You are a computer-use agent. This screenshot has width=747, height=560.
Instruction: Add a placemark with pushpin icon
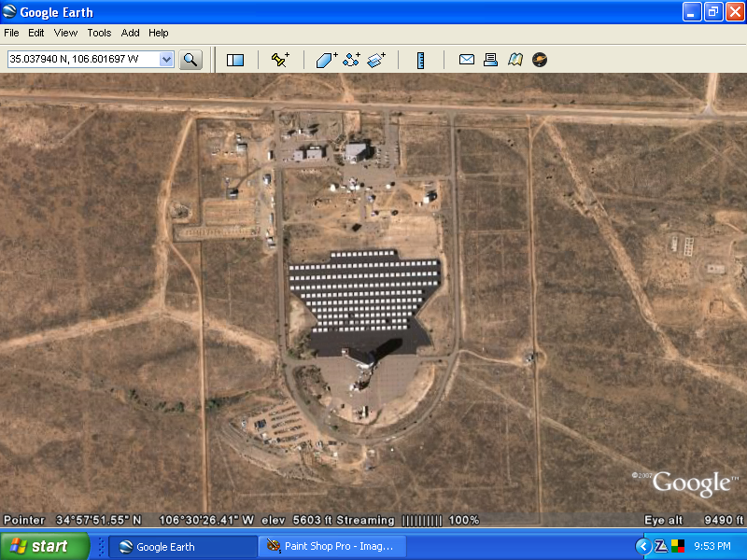280,60
